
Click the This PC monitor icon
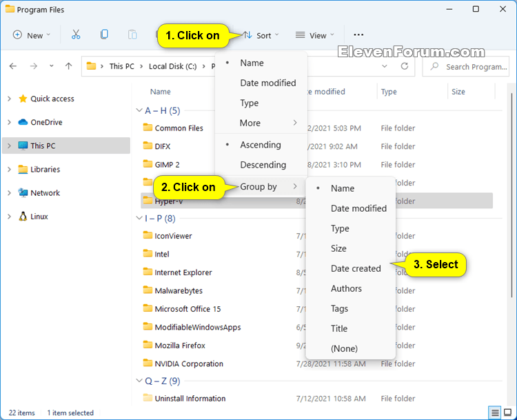(23, 146)
